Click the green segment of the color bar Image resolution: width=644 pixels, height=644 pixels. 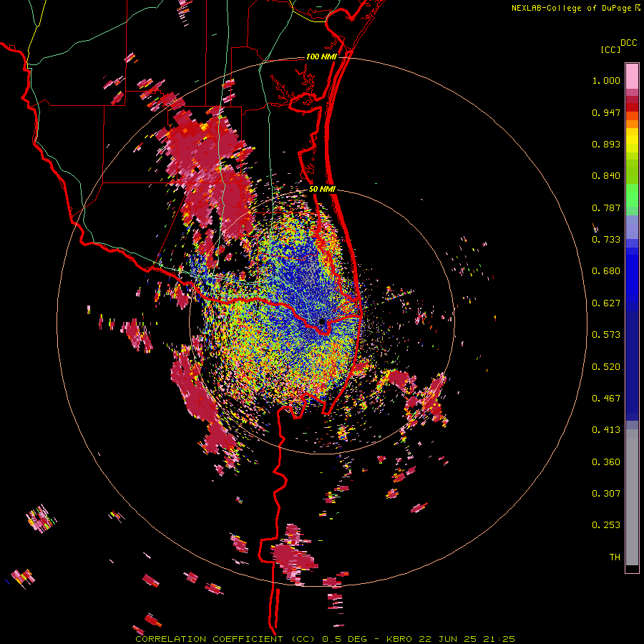(x=632, y=195)
